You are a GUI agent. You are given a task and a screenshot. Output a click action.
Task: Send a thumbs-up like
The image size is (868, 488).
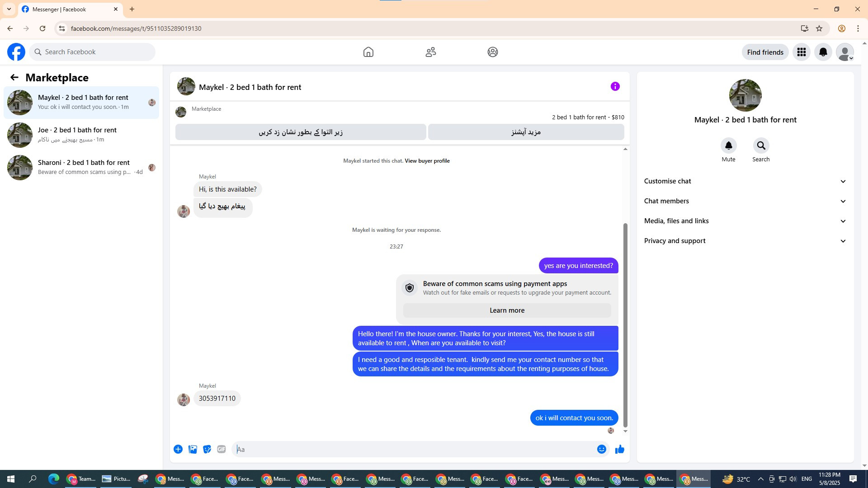620,449
